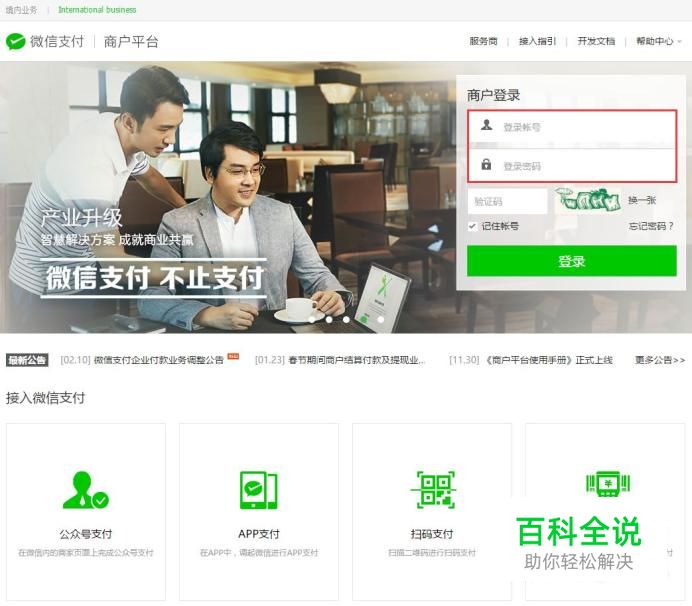Click the APP支付 phone icon
The height and width of the screenshot is (606, 692).
(259, 490)
